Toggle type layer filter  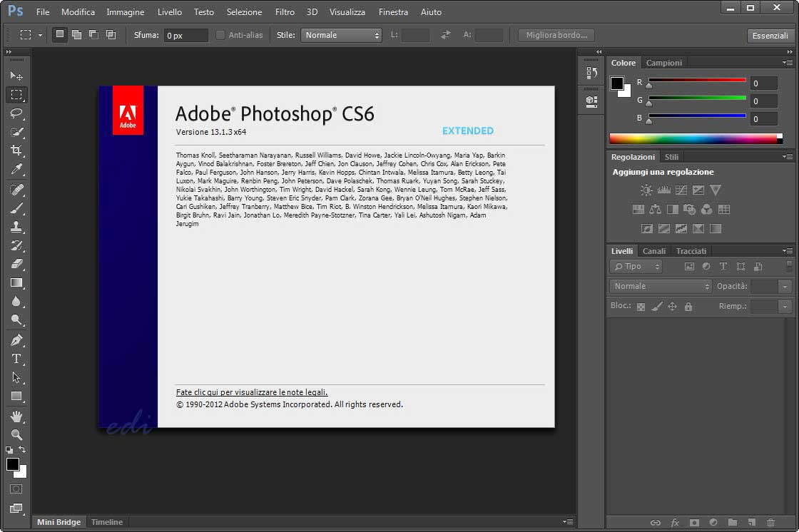[x=723, y=267]
